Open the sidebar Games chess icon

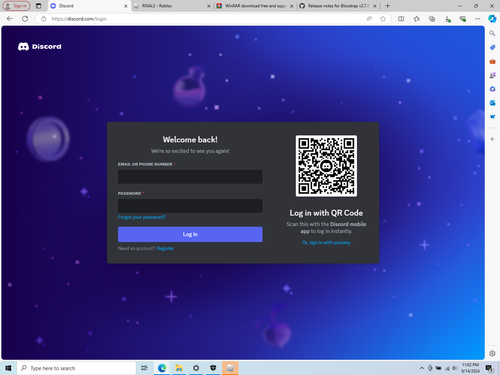pos(492,75)
